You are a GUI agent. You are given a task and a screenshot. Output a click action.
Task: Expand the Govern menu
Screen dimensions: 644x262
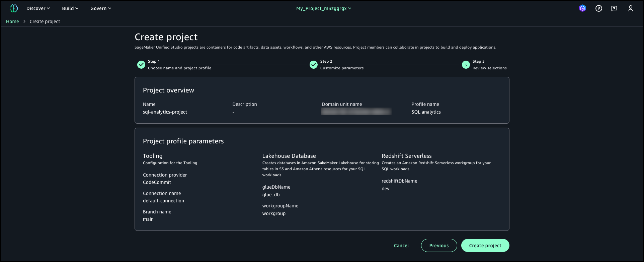coord(101,8)
